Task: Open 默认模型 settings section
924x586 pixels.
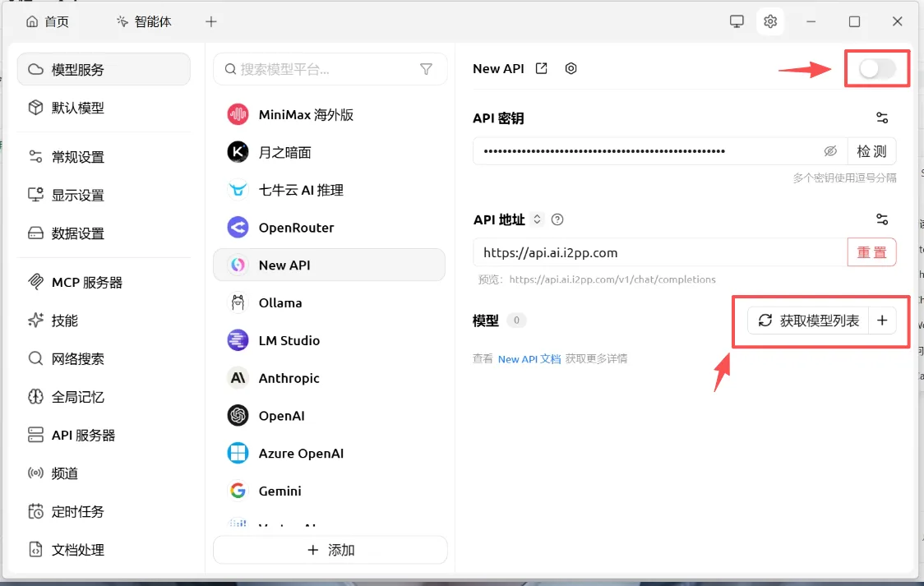Action: 104,108
